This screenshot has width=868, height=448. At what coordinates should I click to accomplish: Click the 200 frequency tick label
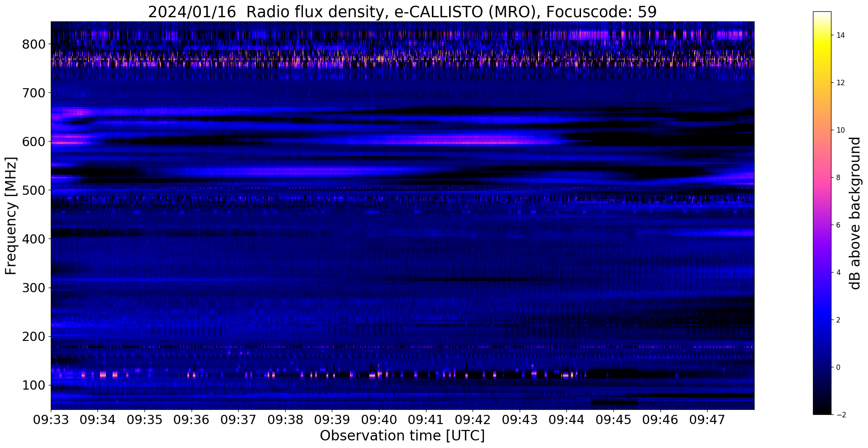point(34,336)
